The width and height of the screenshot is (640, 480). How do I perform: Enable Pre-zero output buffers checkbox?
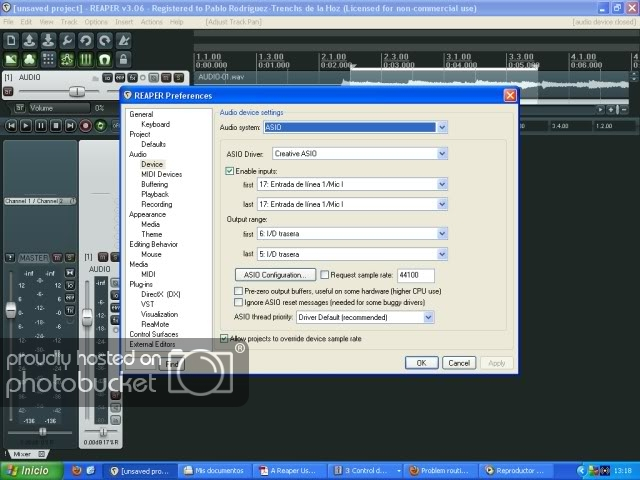[x=237, y=290]
